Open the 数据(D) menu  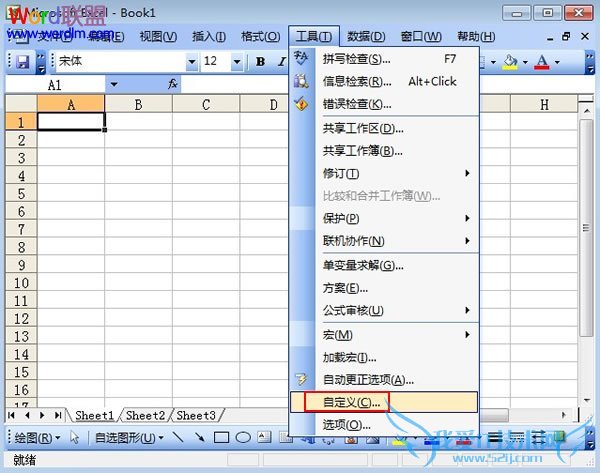pos(366,37)
